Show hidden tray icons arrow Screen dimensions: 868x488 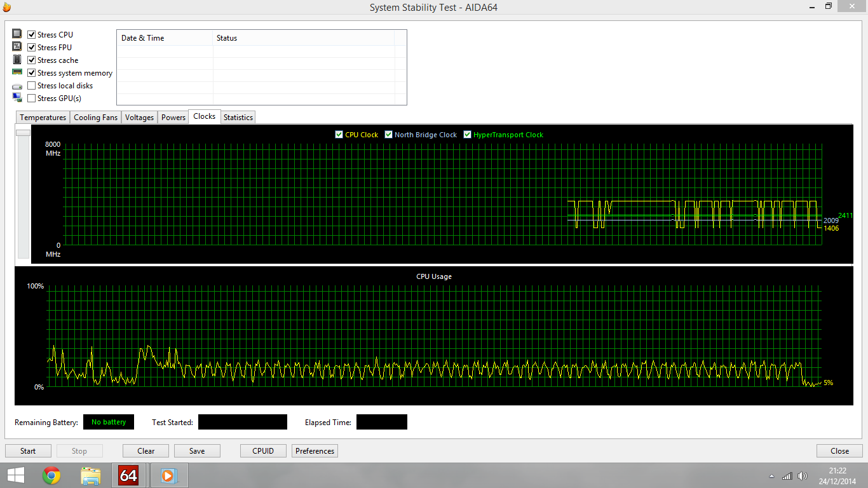pos(772,476)
